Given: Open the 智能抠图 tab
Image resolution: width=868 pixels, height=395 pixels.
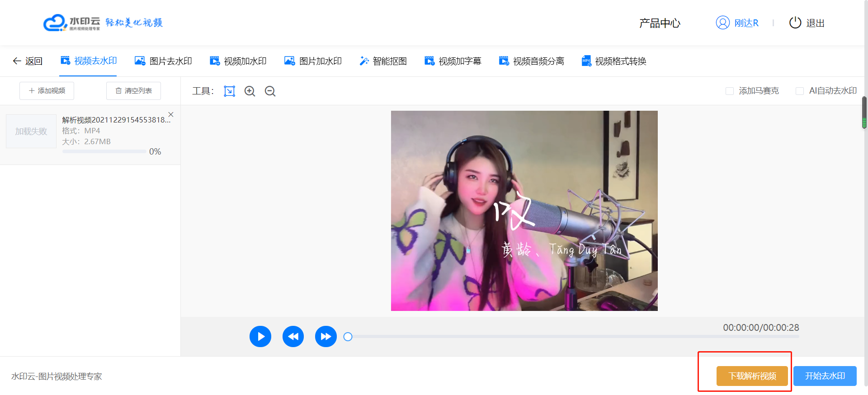Looking at the screenshot, I should click(x=383, y=61).
